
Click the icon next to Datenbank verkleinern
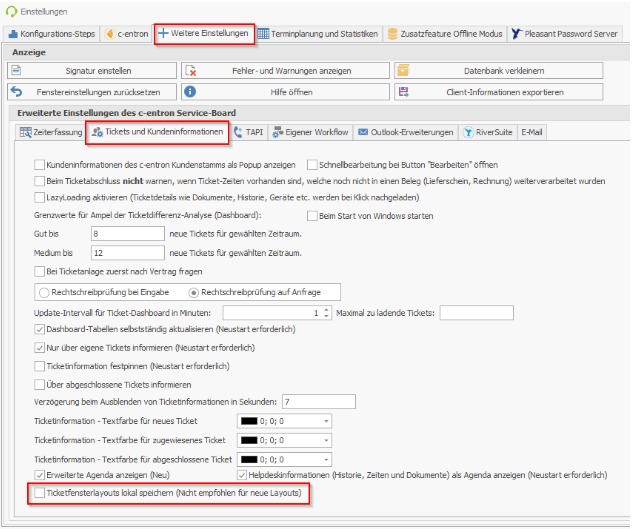tap(401, 71)
